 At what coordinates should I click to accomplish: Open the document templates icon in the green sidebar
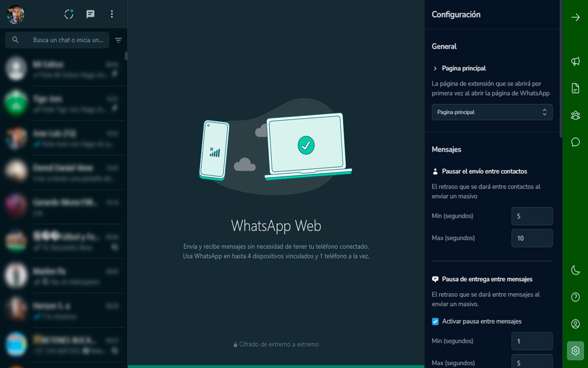(575, 88)
